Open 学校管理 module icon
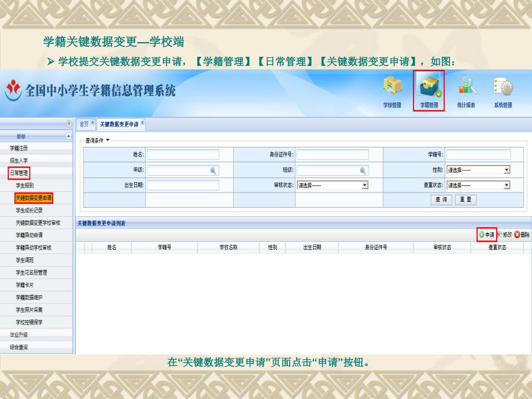The image size is (532, 399). point(392,87)
